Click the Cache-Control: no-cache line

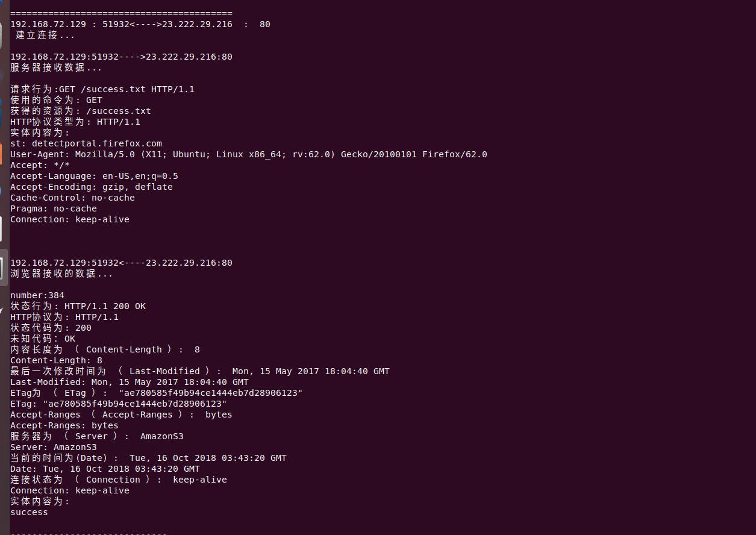tap(72, 198)
